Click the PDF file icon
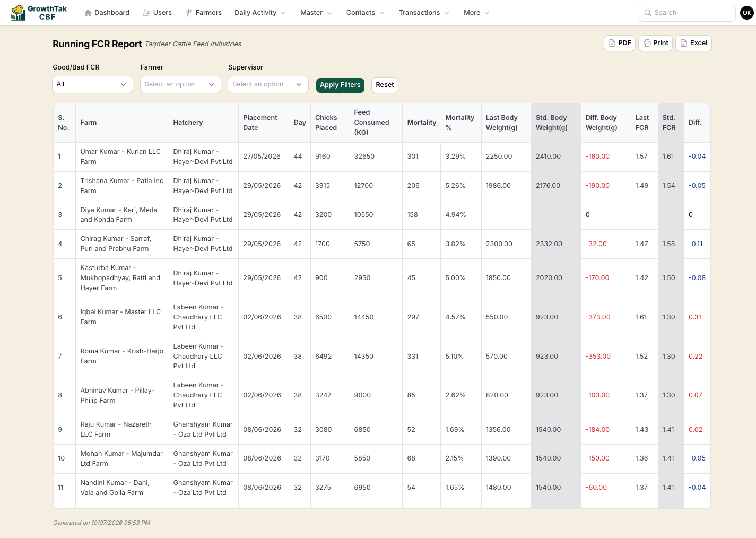Image resolution: width=756 pixels, height=538 pixels. click(x=612, y=43)
